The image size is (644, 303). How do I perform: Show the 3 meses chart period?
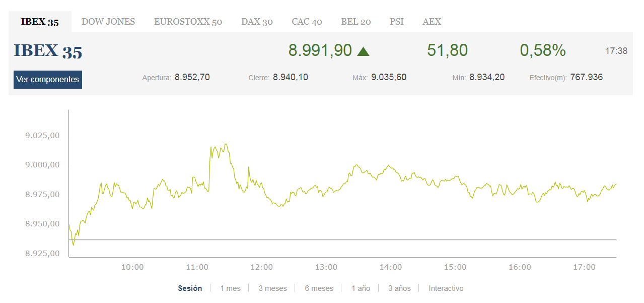(272, 288)
